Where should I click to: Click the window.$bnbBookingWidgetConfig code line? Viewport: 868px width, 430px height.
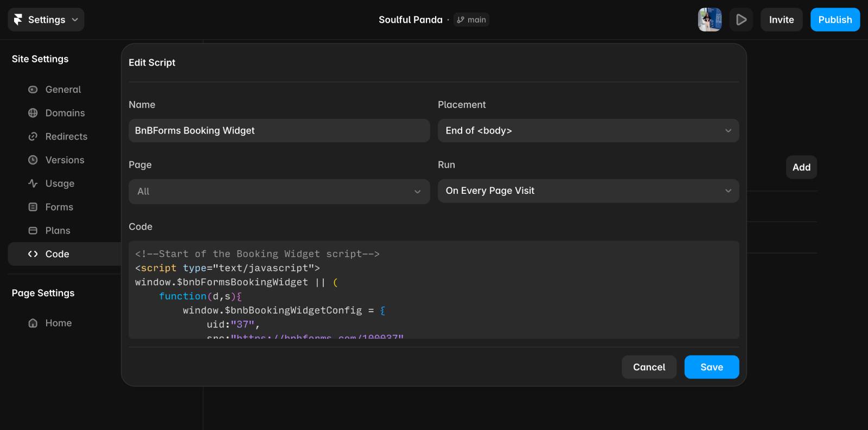tap(284, 311)
